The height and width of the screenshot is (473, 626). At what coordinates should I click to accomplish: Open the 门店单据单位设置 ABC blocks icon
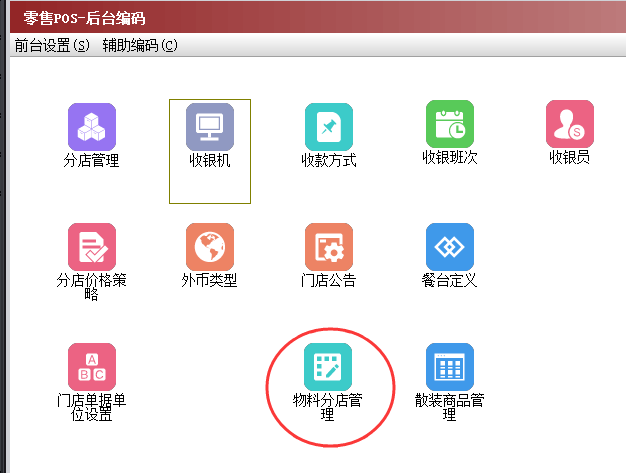click(x=92, y=367)
